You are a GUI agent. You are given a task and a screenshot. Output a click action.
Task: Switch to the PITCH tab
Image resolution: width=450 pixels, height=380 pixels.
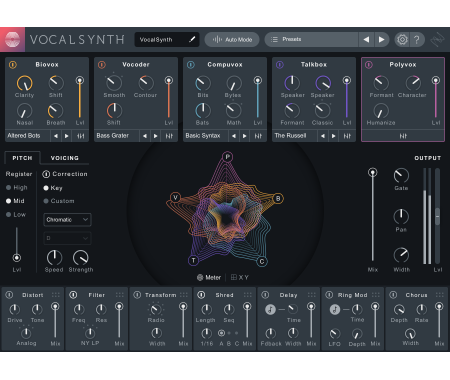[x=22, y=158]
